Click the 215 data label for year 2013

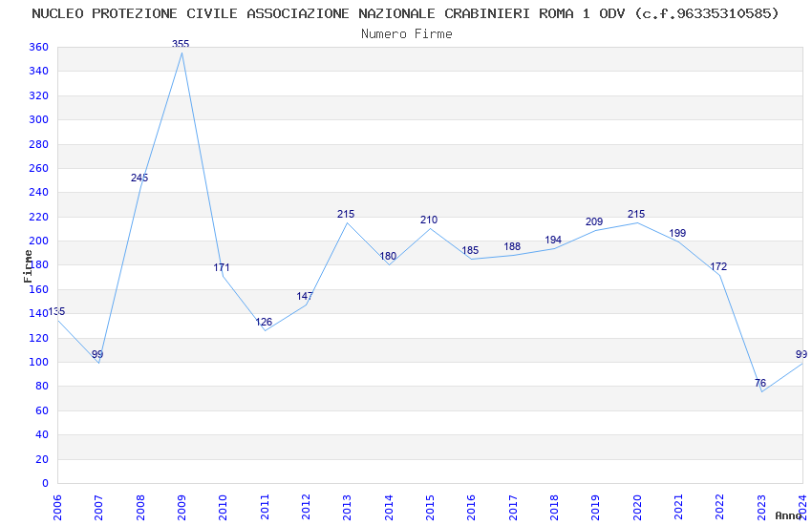click(x=346, y=214)
